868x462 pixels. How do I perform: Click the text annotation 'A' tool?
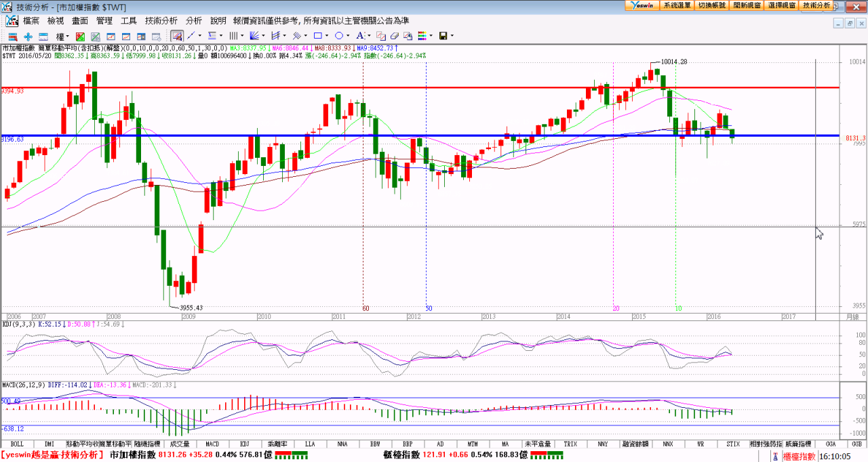[x=360, y=36]
